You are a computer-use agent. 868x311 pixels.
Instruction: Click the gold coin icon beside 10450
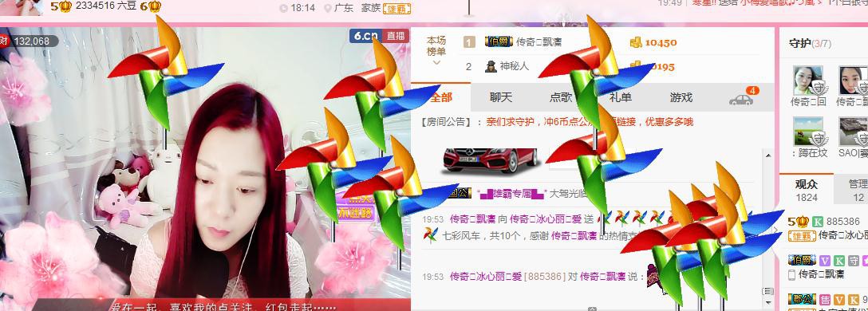636,42
